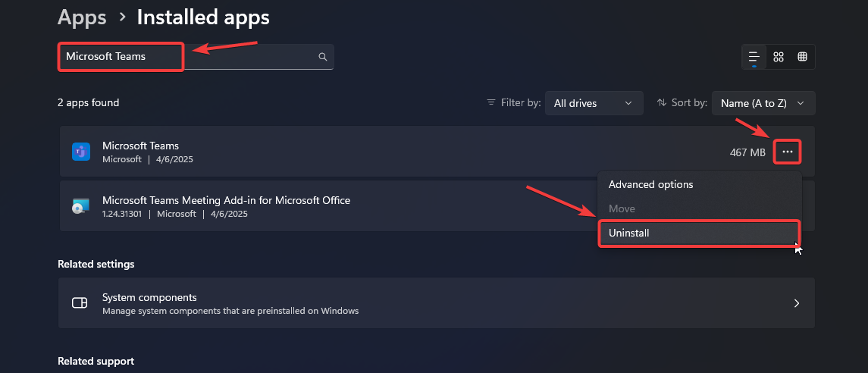868x373 pixels.
Task: Click the Teams Meeting Add-in installer icon
Action: 81,206
